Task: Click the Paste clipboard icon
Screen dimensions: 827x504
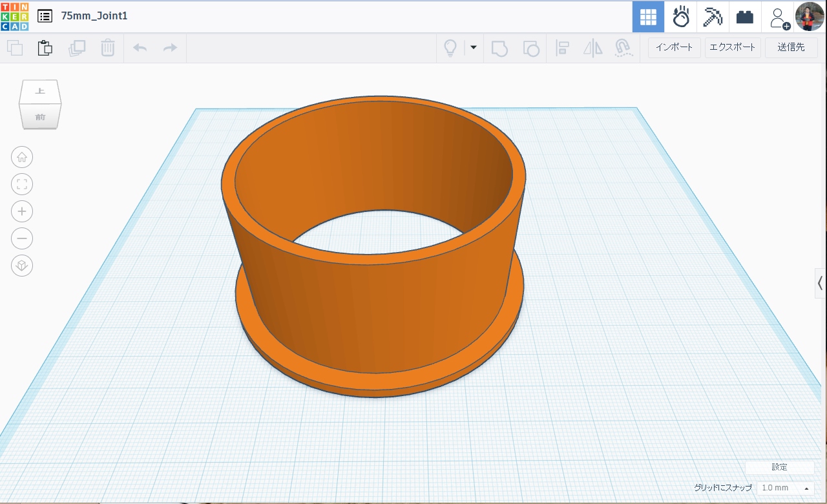Action: pyautogui.click(x=45, y=48)
